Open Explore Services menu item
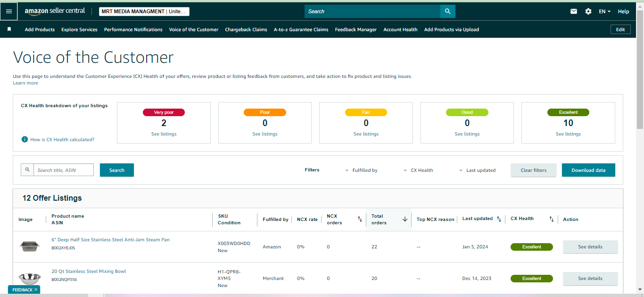644x297 pixels. click(x=79, y=29)
